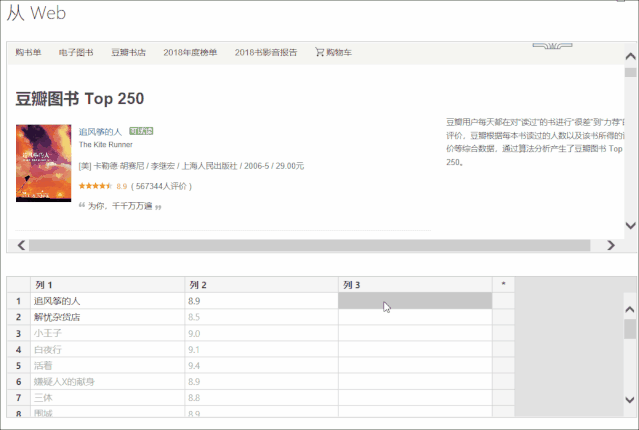
Task: Click the cell containing 三体
Action: pyautogui.click(x=108, y=397)
